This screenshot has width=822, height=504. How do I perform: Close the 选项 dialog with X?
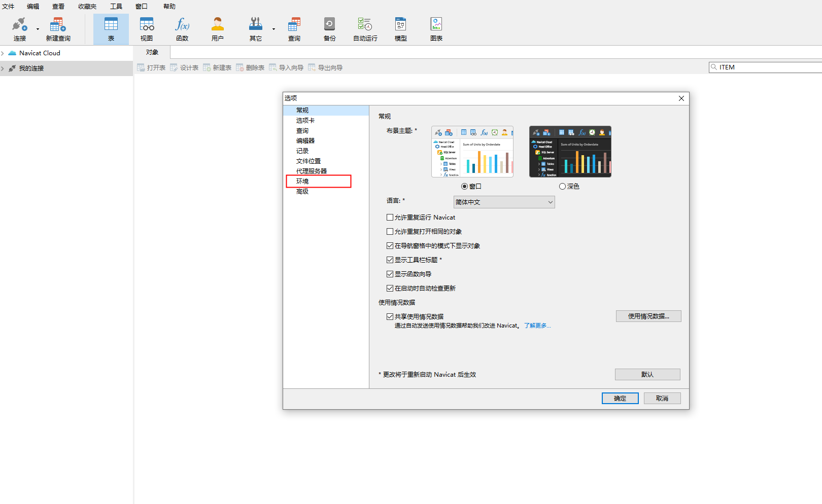(681, 98)
